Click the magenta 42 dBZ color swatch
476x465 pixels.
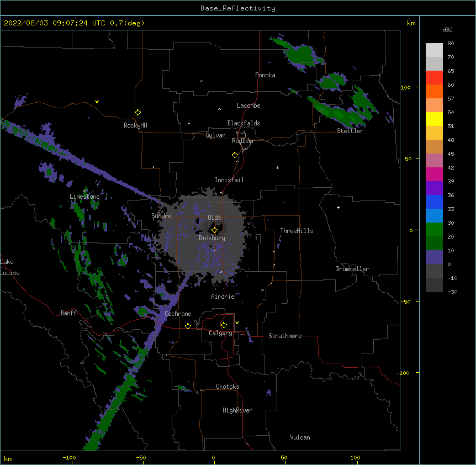pyautogui.click(x=434, y=174)
